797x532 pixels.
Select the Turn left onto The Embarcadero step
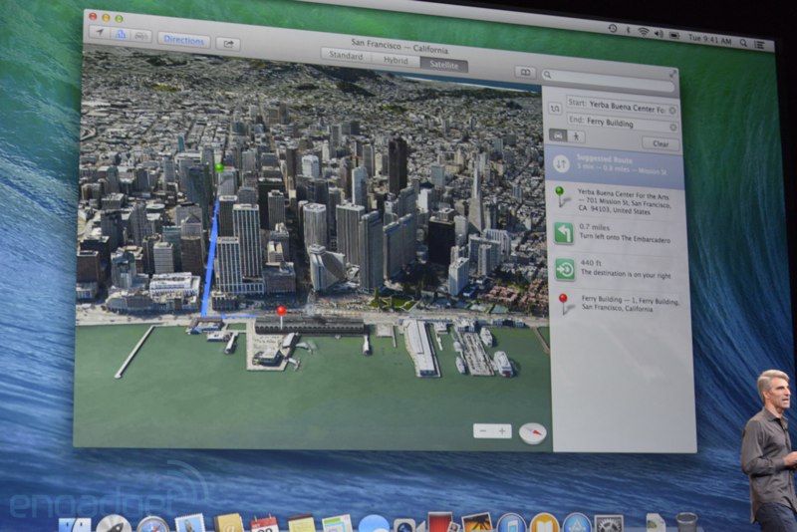(617, 234)
